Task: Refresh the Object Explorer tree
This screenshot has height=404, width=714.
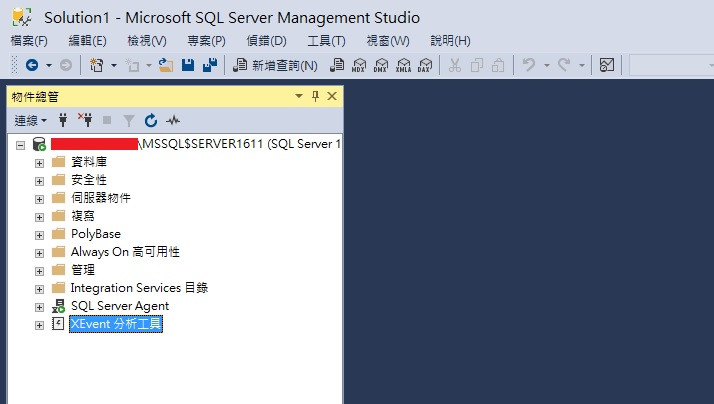Action: click(151, 120)
